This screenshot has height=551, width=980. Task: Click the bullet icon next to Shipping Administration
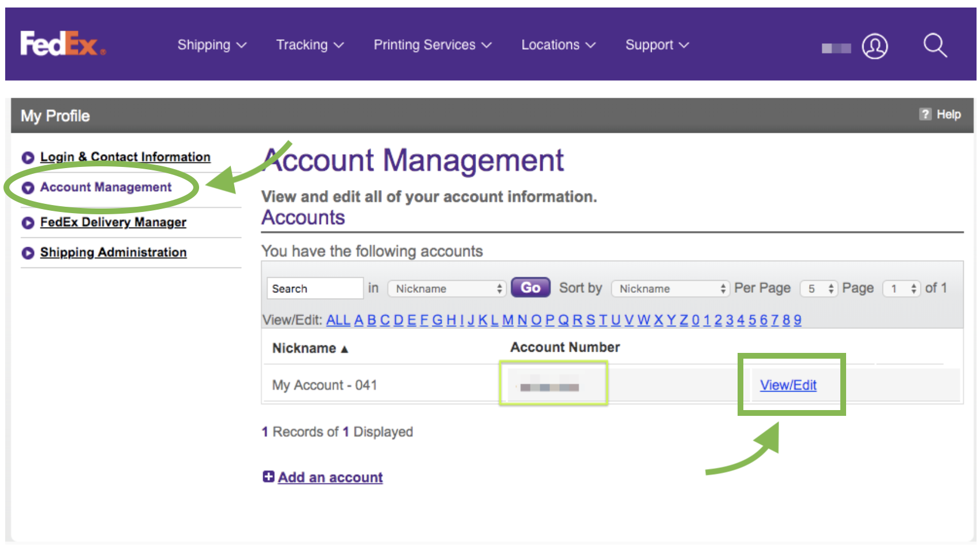[x=28, y=253]
